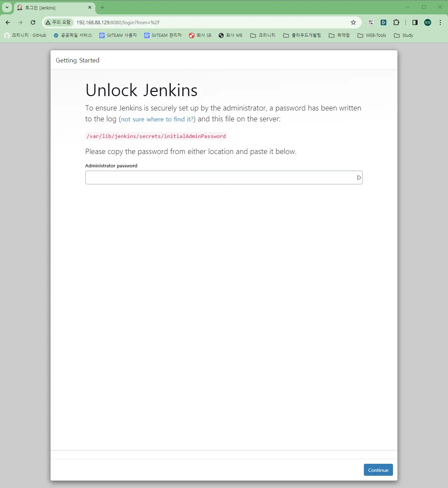Click the Continue button

[378, 470]
